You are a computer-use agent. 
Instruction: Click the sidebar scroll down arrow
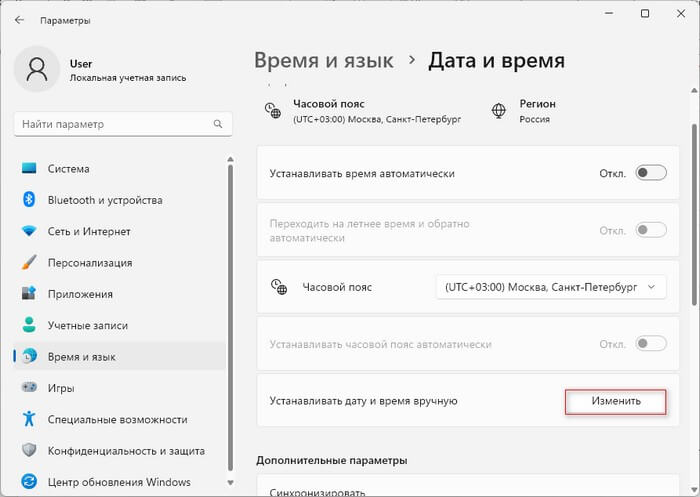230,482
